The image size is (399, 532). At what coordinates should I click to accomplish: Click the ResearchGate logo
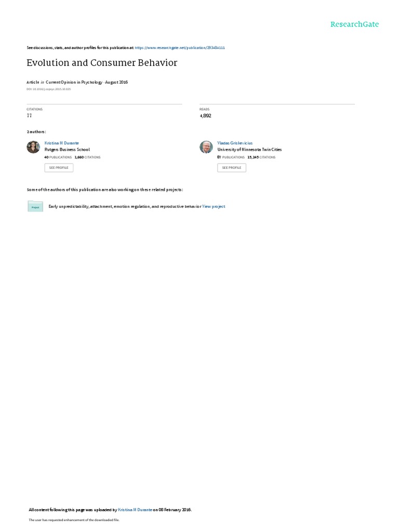click(x=354, y=24)
